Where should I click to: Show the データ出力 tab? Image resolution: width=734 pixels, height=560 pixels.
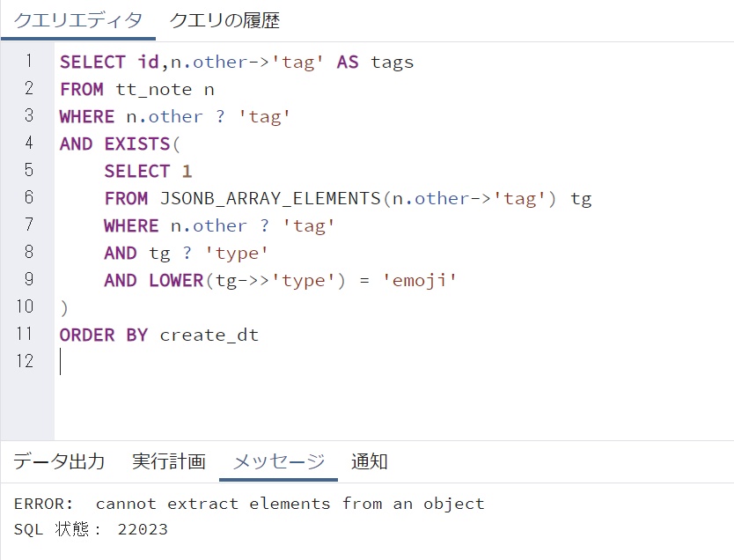59,461
